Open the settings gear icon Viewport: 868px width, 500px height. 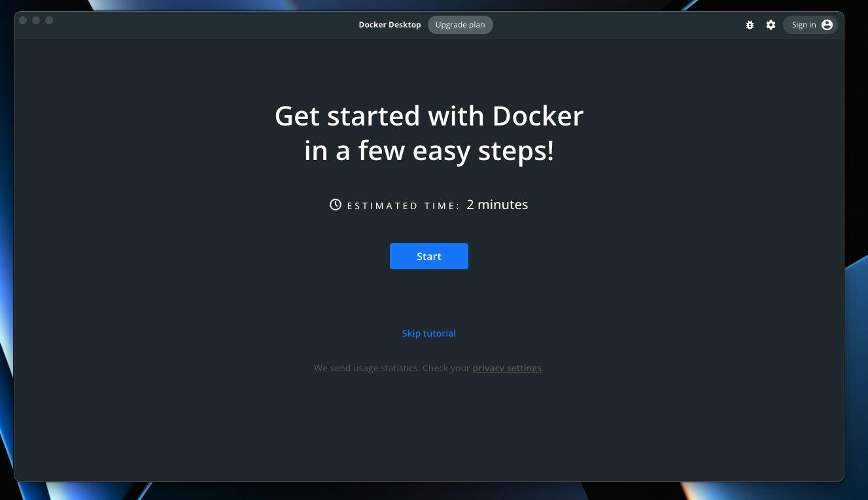(771, 25)
